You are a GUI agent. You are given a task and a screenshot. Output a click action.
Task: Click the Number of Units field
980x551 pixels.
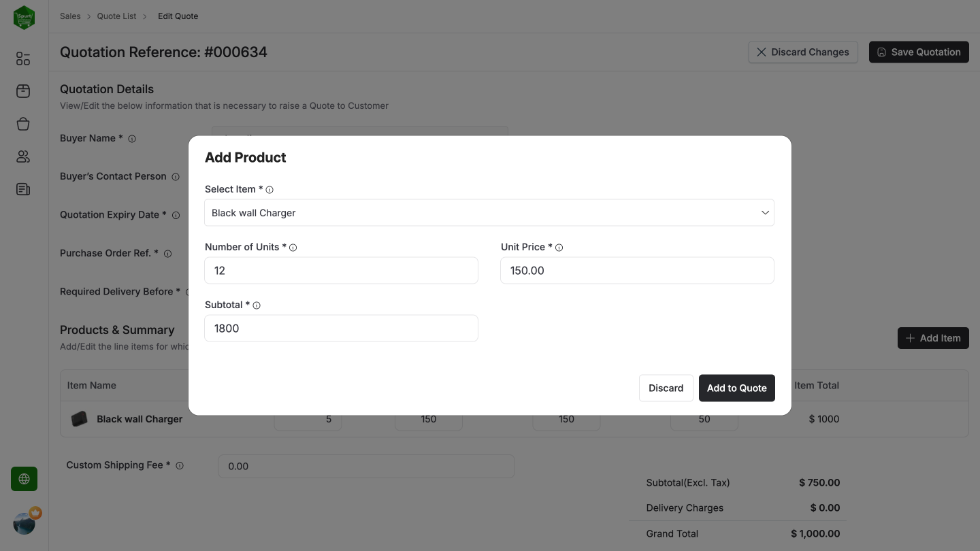[341, 271]
